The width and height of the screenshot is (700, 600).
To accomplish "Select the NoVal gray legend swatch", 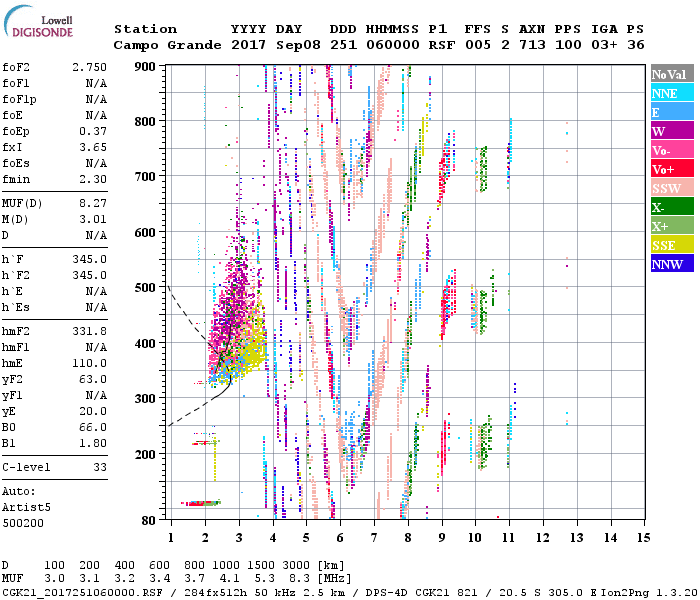I will pos(672,74).
